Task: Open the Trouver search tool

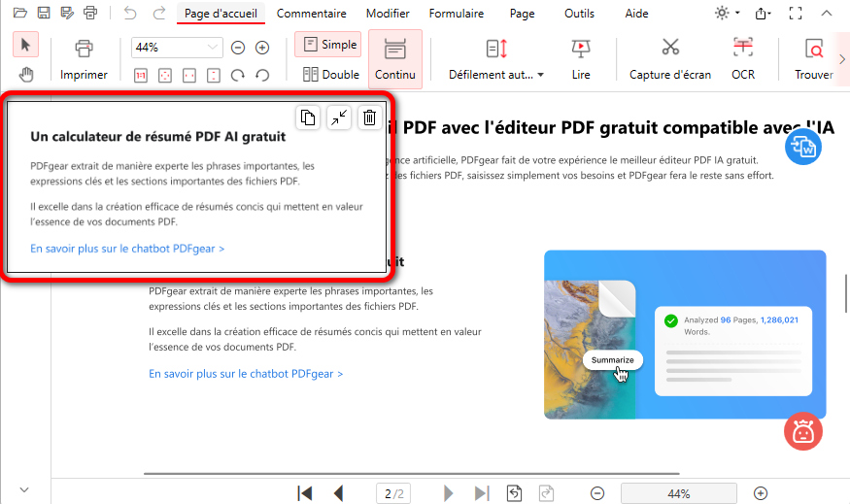Action: pyautogui.click(x=814, y=59)
